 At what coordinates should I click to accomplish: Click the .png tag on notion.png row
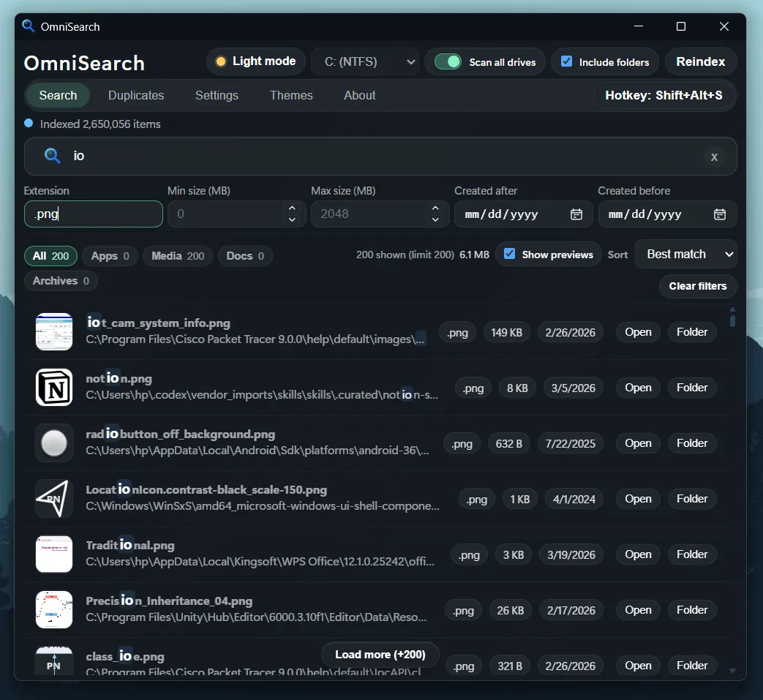click(x=473, y=388)
